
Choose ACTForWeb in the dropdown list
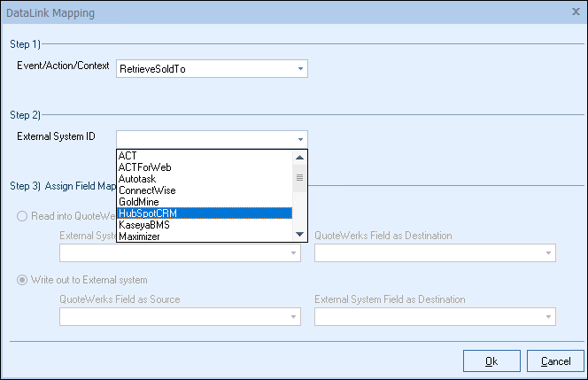(x=205, y=167)
